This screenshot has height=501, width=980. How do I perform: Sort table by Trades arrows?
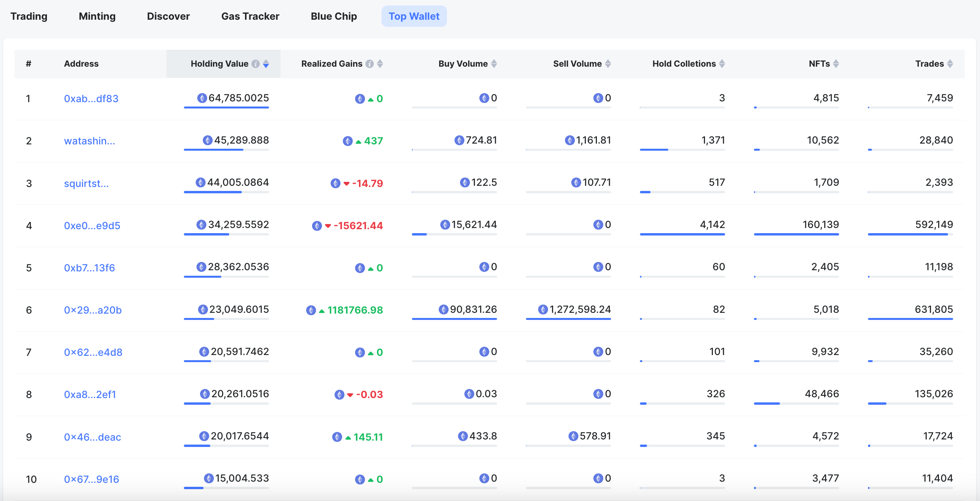[950, 64]
